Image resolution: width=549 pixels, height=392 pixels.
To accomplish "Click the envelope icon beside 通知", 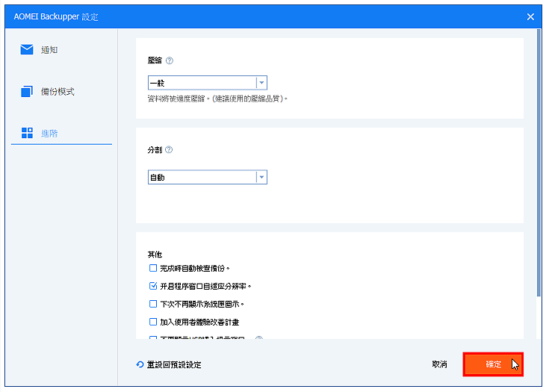I will point(27,50).
